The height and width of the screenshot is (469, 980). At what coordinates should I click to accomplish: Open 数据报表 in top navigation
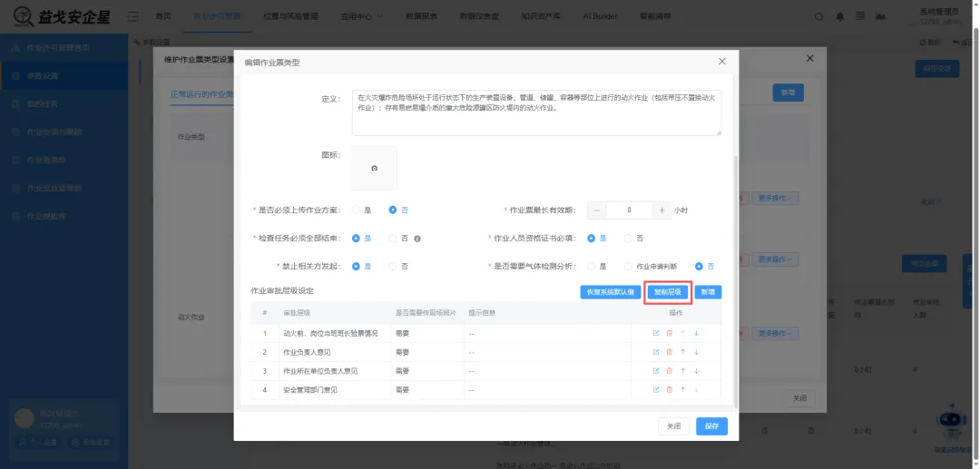[421, 17]
